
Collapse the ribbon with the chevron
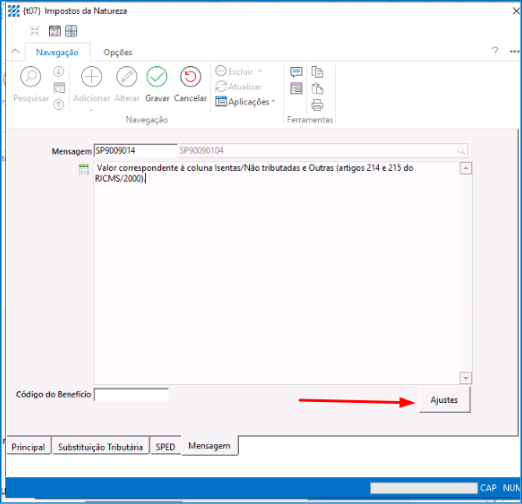(15, 52)
